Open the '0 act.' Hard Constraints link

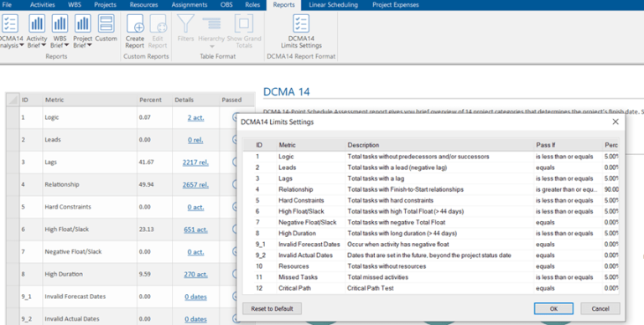[195, 207]
